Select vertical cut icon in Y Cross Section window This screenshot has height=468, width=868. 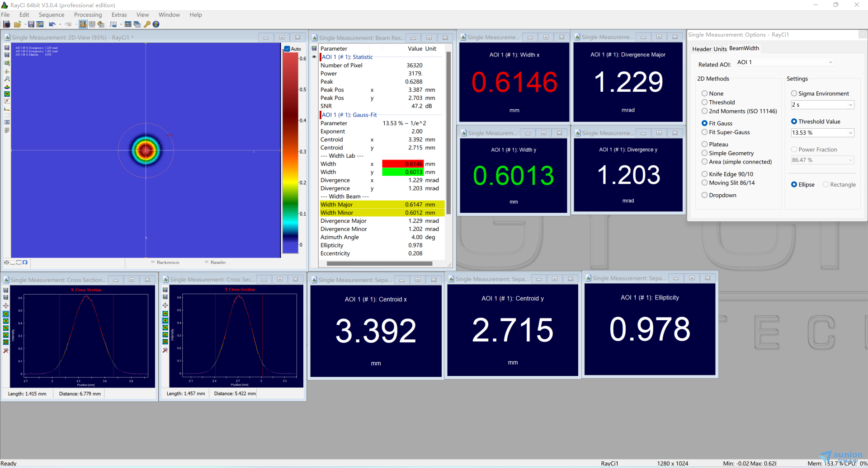pyautogui.click(x=165, y=320)
